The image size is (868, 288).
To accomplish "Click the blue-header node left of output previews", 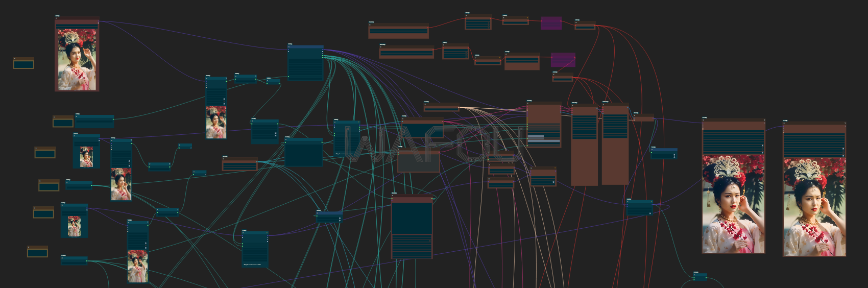I will pos(664,153).
